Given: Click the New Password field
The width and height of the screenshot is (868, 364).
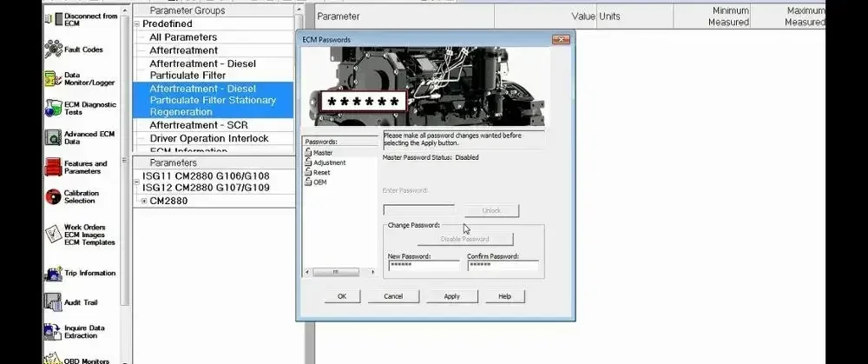Looking at the screenshot, I should 424,266.
